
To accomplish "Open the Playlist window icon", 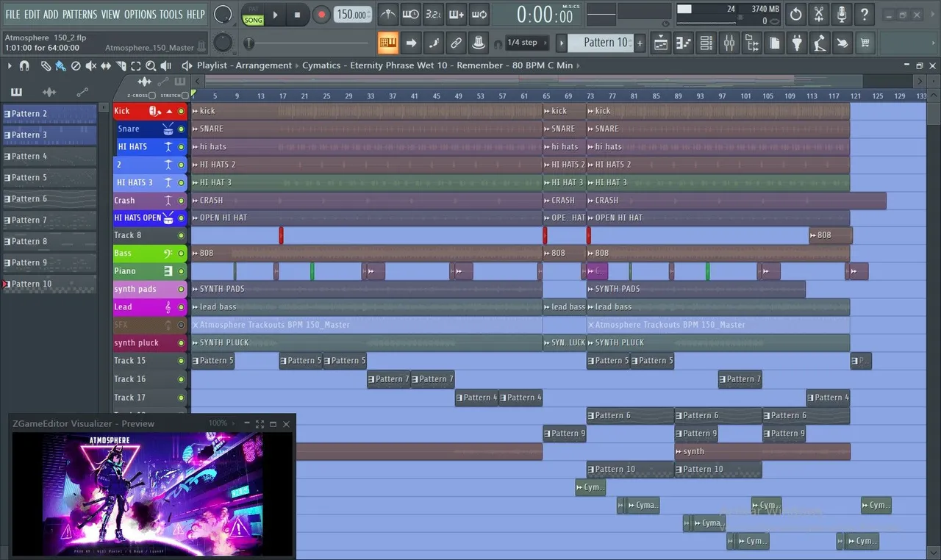I will 661,43.
